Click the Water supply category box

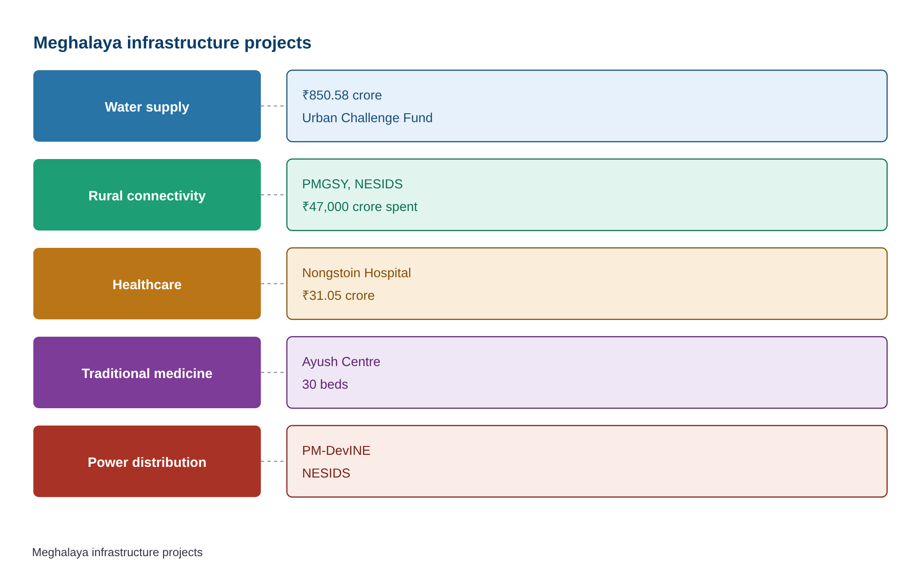coord(147,106)
